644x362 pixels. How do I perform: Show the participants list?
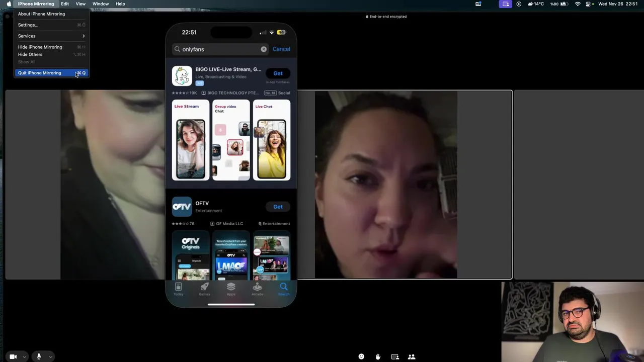click(x=412, y=356)
